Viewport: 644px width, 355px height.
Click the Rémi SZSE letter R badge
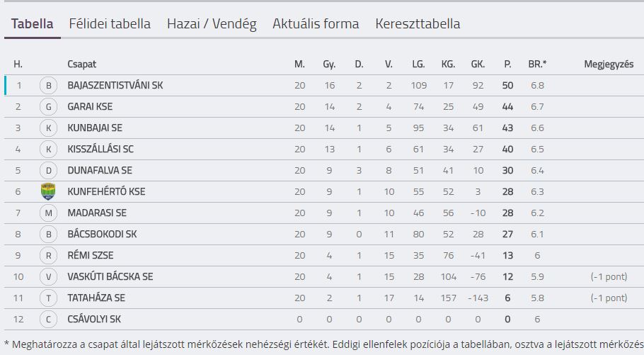(x=48, y=256)
